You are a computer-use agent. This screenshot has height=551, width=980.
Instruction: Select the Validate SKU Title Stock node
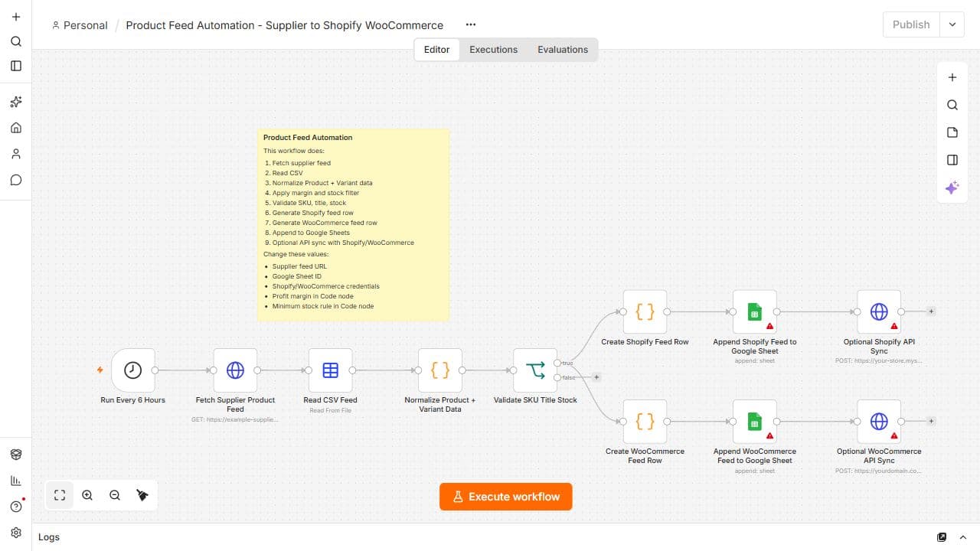point(535,370)
